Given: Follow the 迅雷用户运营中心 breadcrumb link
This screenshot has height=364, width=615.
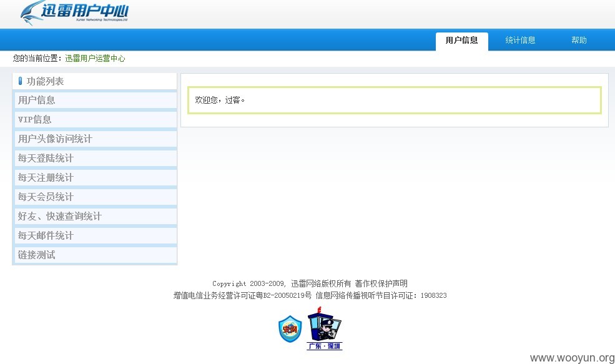Looking at the screenshot, I should pos(95,59).
